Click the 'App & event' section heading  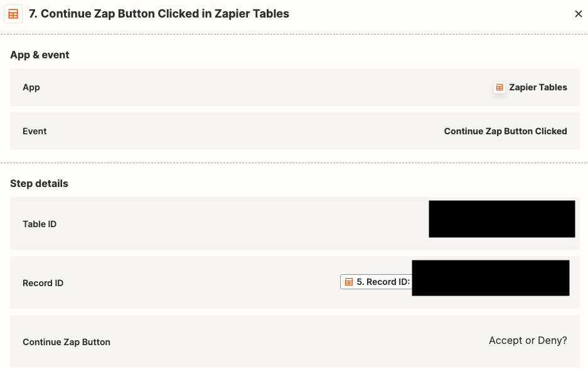(40, 55)
